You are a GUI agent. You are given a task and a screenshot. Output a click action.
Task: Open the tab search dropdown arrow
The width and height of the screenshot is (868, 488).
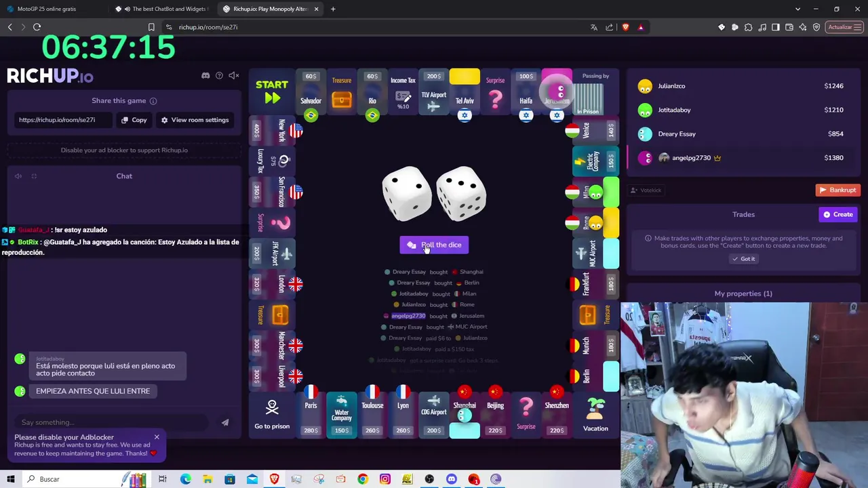click(797, 9)
